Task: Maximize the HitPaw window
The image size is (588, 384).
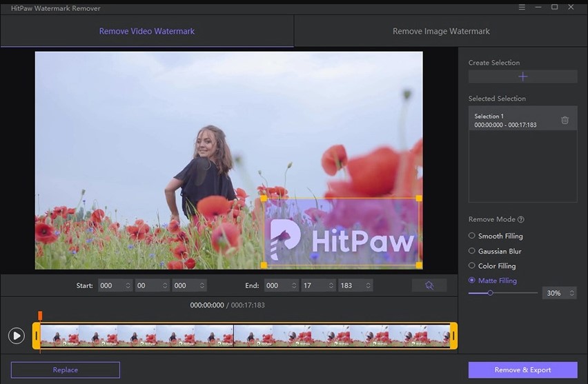Action: (x=554, y=7)
